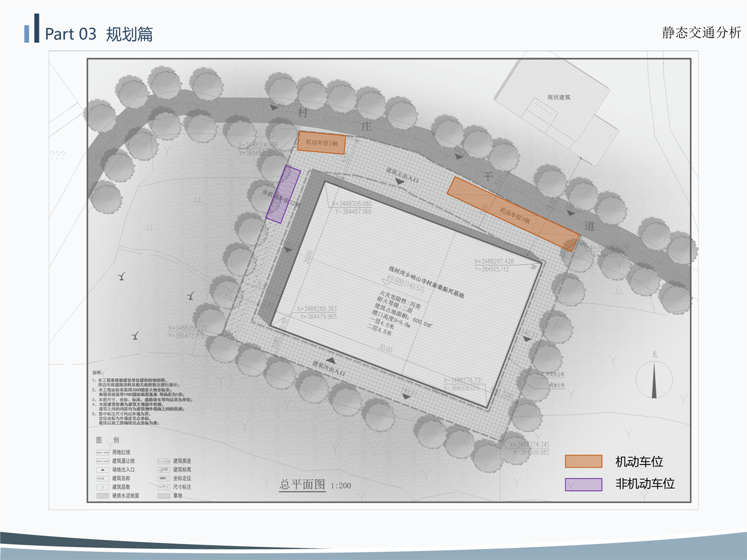Click the '???' text at the left edge
The height and width of the screenshot is (560, 747).
pos(58,155)
